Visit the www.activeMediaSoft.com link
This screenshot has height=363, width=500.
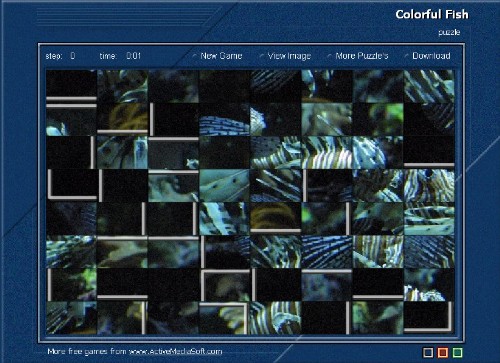(x=175, y=351)
